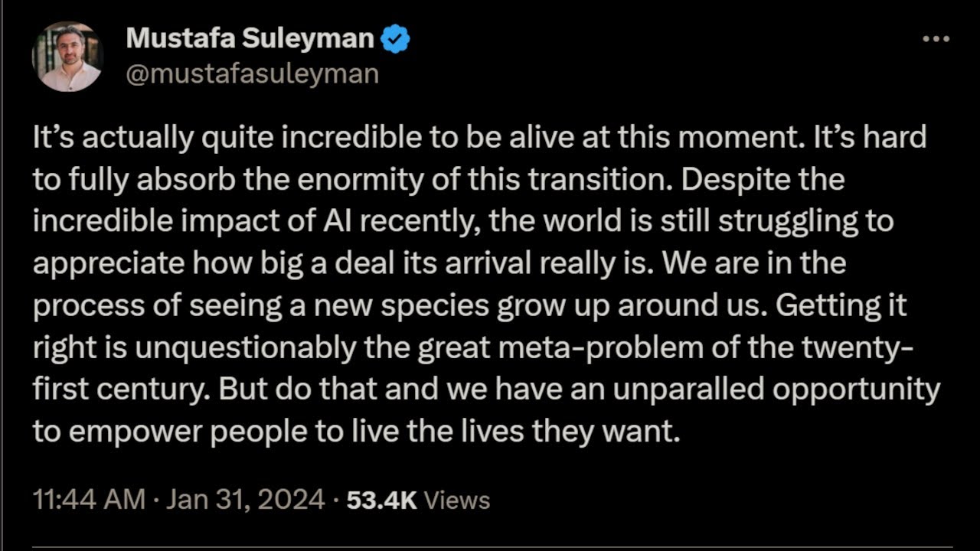
Task: Click the word "appreciate" in the tweet
Action: 109,263
